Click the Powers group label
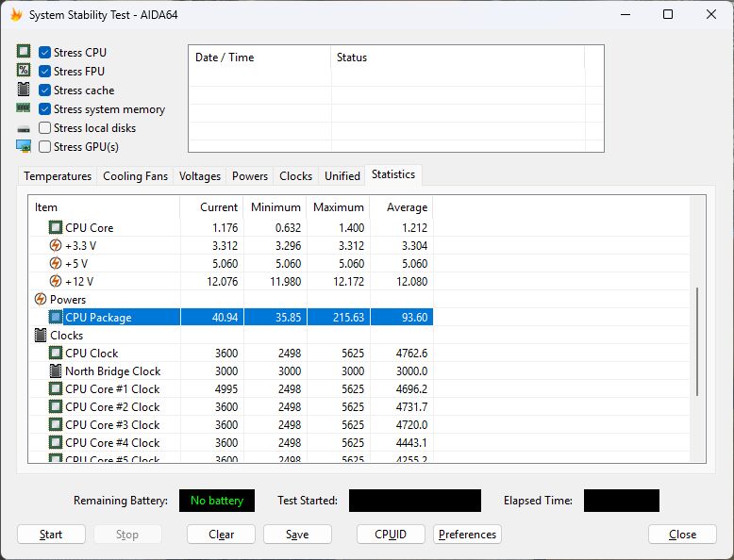Viewport: 734px width, 560px height. (68, 300)
